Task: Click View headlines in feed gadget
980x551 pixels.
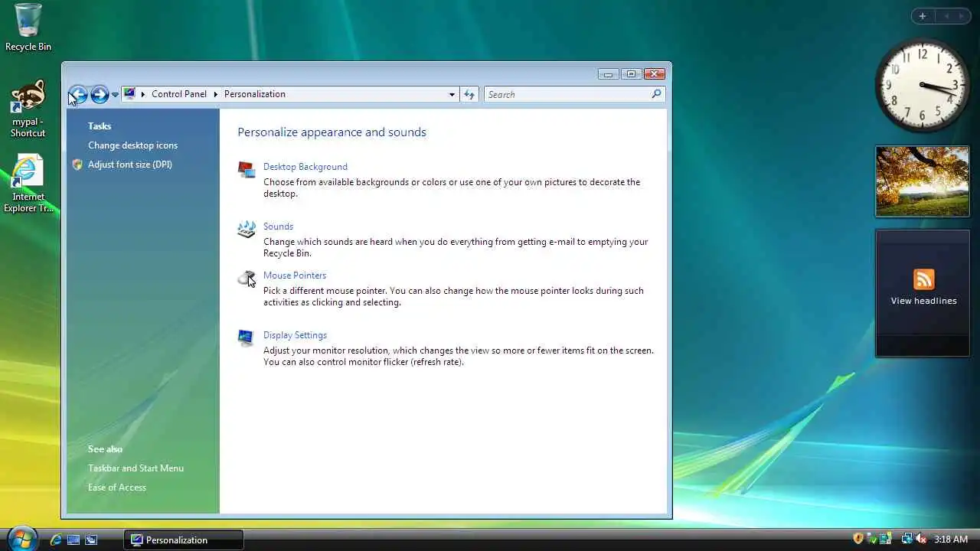Action: click(x=923, y=301)
